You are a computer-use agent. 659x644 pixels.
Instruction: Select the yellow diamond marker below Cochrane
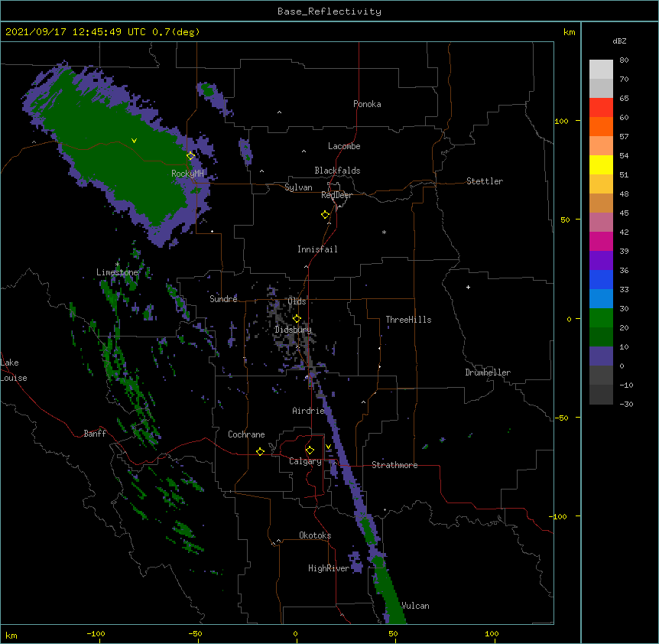(260, 451)
